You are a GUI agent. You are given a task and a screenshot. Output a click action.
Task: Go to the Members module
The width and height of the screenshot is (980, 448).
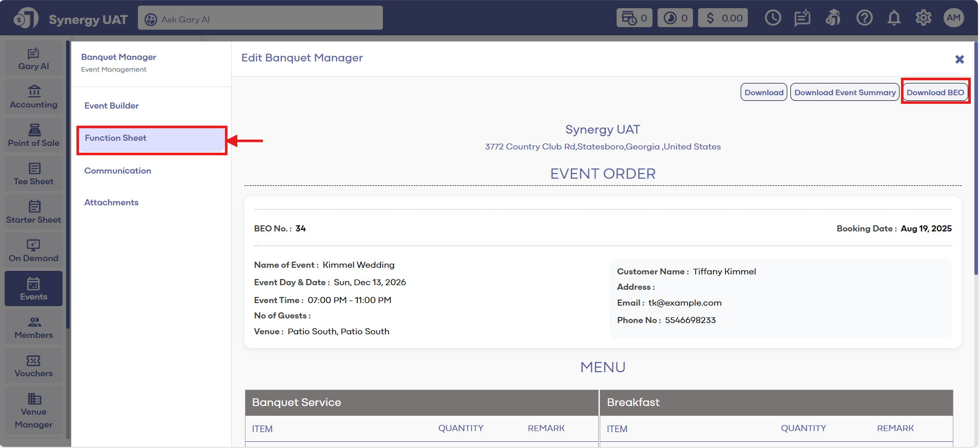(x=34, y=328)
